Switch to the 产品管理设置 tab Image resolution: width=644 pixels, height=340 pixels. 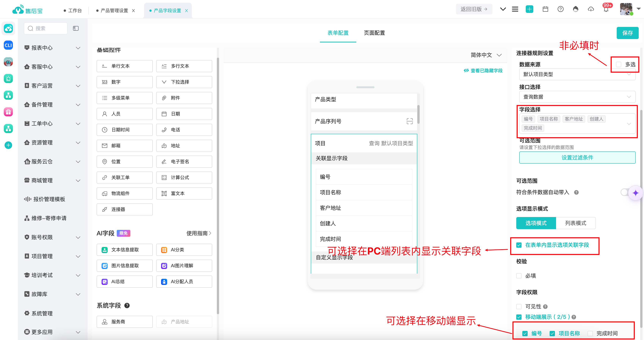pyautogui.click(x=114, y=10)
